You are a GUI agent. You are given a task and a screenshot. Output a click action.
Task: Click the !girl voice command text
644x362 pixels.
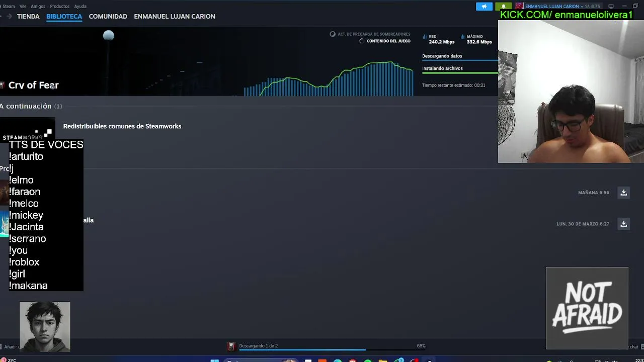[17, 274]
